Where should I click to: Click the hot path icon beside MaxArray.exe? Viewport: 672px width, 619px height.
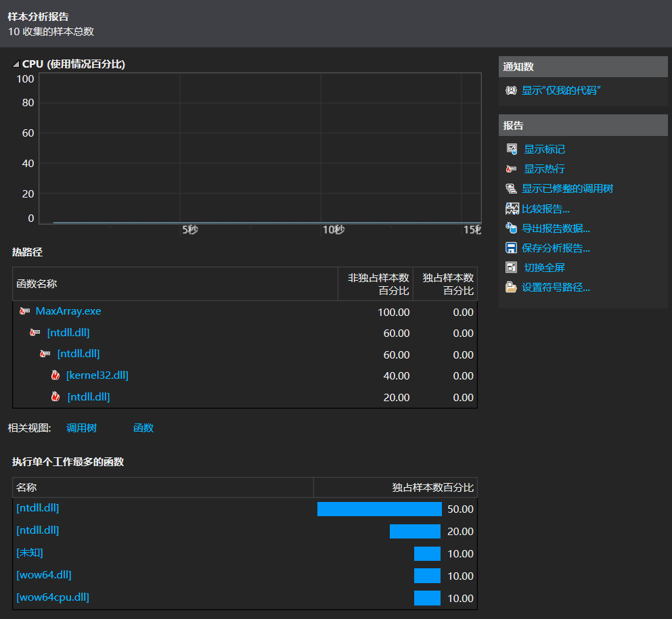tap(24, 311)
